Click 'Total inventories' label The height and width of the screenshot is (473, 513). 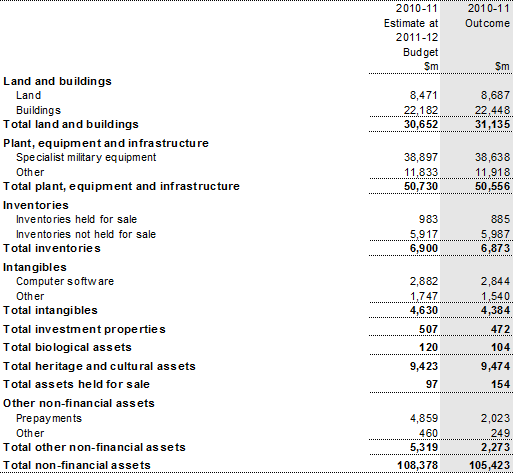[x=52, y=248]
